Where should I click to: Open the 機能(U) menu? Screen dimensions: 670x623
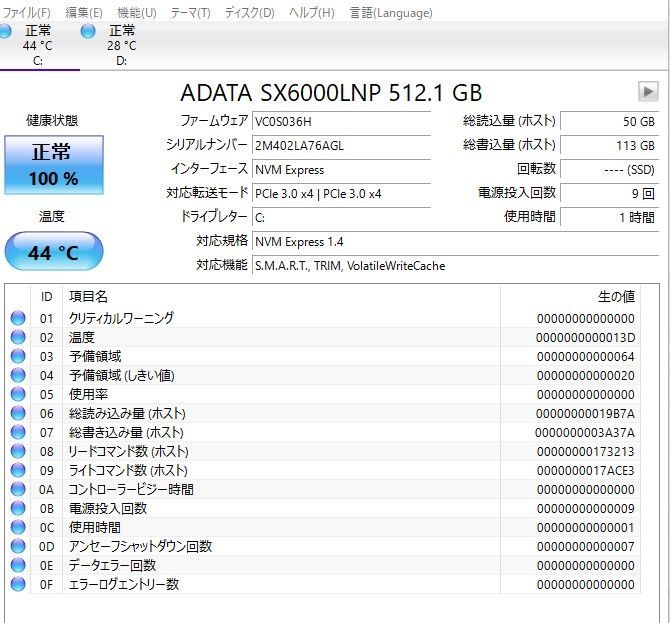point(137,13)
